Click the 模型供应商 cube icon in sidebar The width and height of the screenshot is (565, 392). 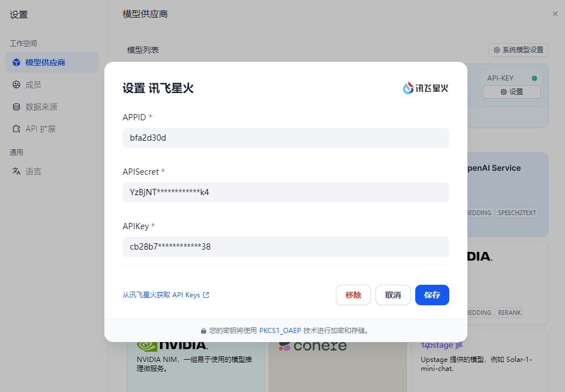(16, 62)
